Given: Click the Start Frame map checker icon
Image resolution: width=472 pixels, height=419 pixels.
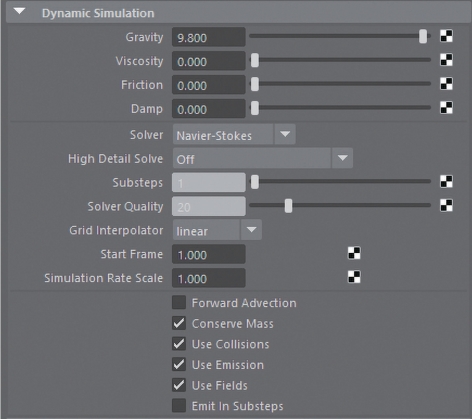Looking at the screenshot, I should click(354, 253).
